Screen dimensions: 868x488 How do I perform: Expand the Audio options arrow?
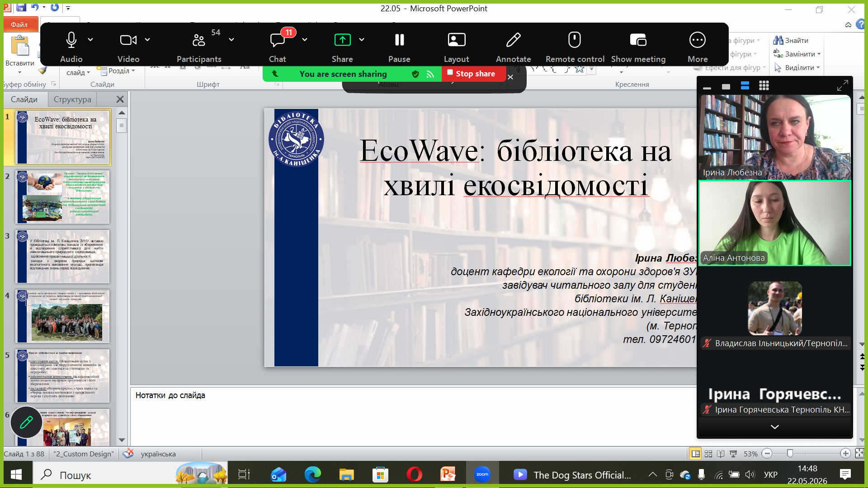(x=90, y=40)
